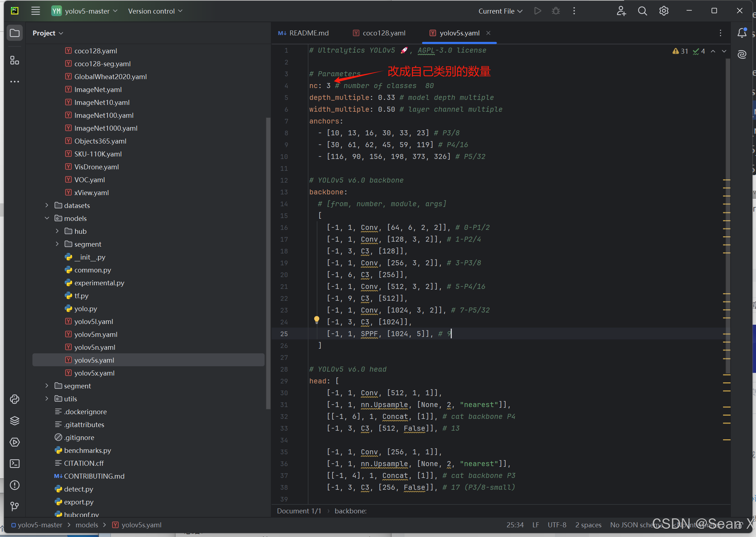Click the 2 spaces indent status item
Viewport: 756px width, 537px height.
point(588,525)
